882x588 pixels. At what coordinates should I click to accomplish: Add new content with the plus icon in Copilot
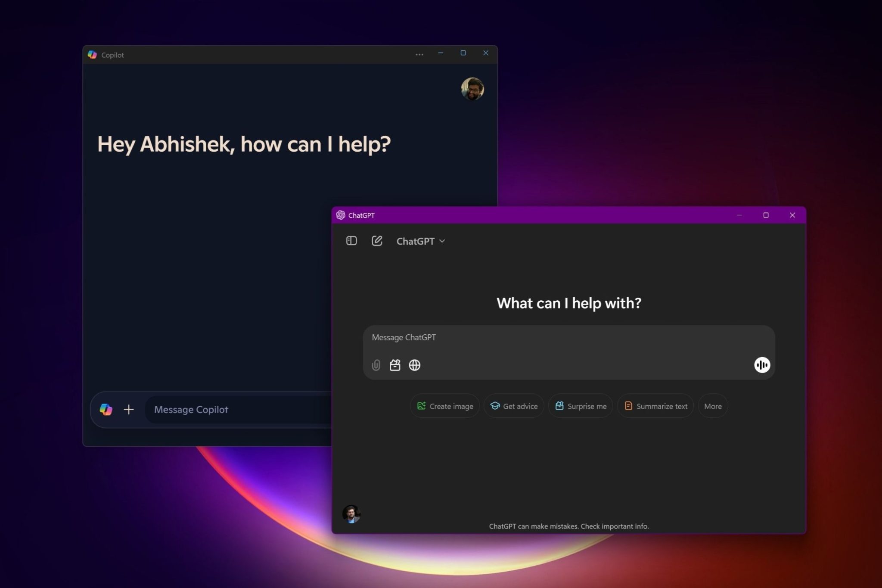pos(129,410)
